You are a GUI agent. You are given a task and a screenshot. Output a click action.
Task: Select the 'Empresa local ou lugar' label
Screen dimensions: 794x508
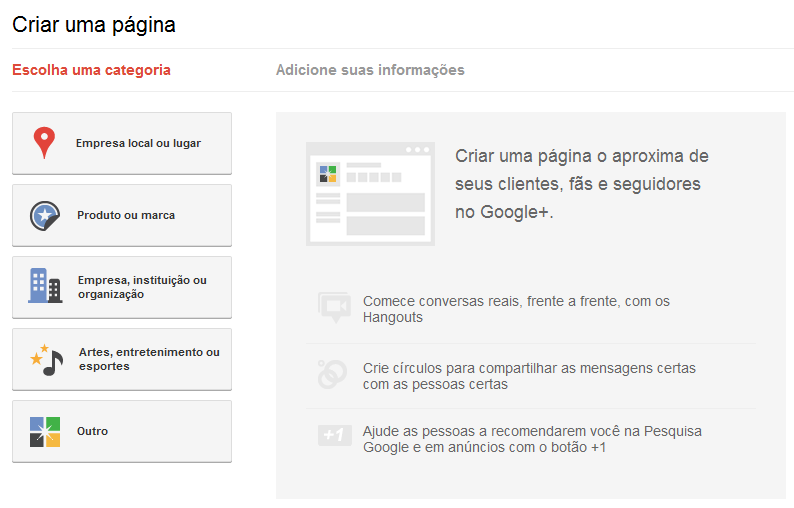(x=138, y=143)
